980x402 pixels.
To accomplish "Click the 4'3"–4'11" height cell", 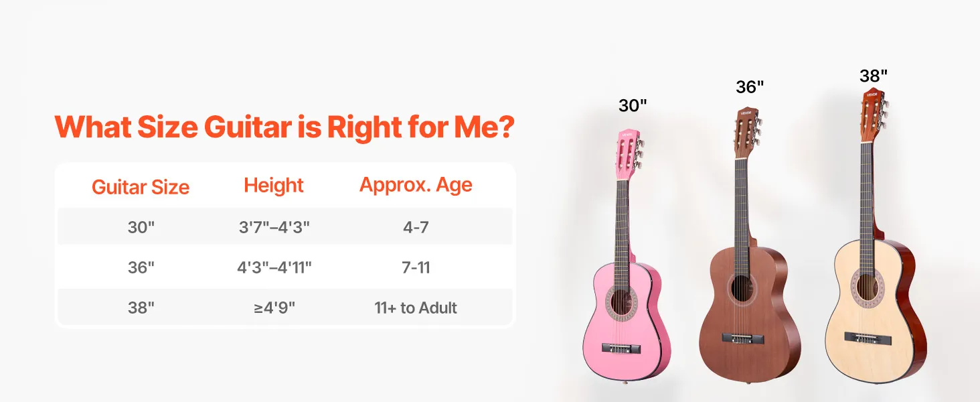I will point(274,267).
